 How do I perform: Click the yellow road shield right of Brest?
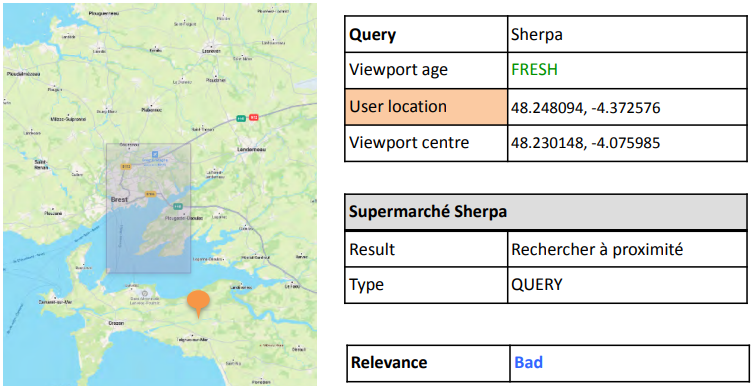(x=150, y=194)
